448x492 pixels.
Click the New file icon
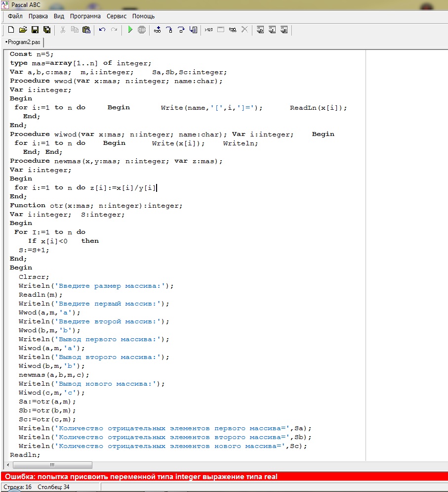pyautogui.click(x=11, y=30)
